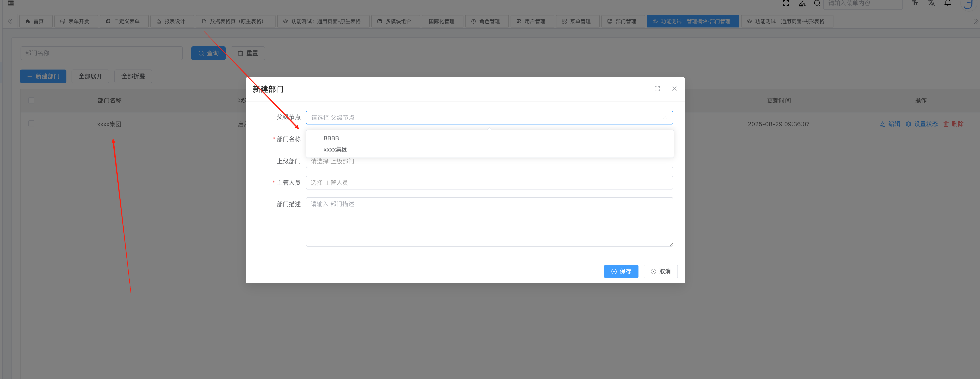Check the table header select-all checkbox
This screenshot has width=980, height=379.
pos(31,101)
